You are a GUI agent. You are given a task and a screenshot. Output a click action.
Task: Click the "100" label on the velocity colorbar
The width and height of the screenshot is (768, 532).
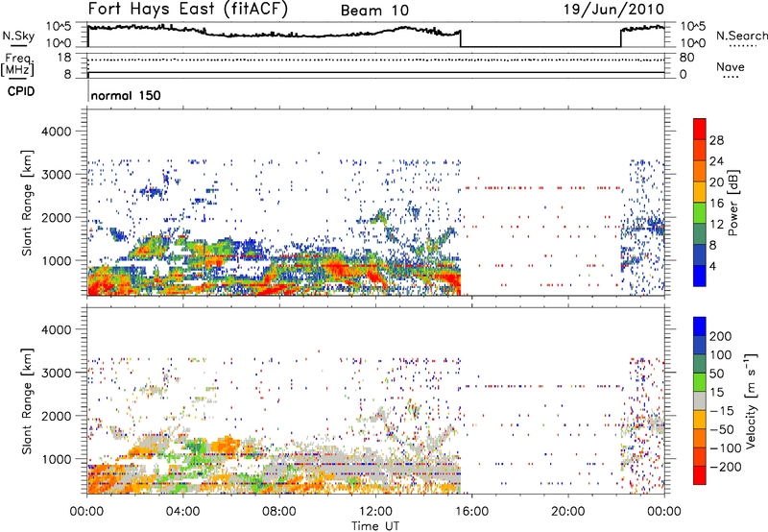tap(721, 355)
